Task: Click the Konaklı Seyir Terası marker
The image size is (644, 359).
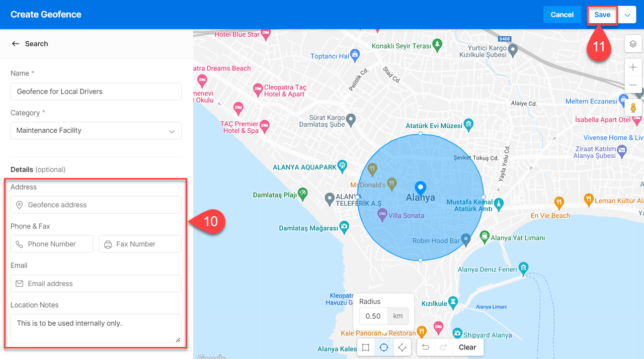Action: click(438, 44)
